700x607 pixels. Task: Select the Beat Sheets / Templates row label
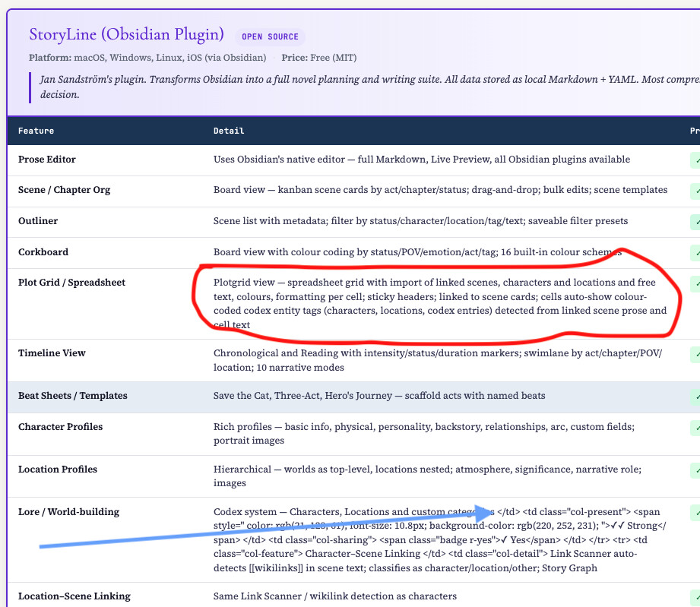click(73, 396)
